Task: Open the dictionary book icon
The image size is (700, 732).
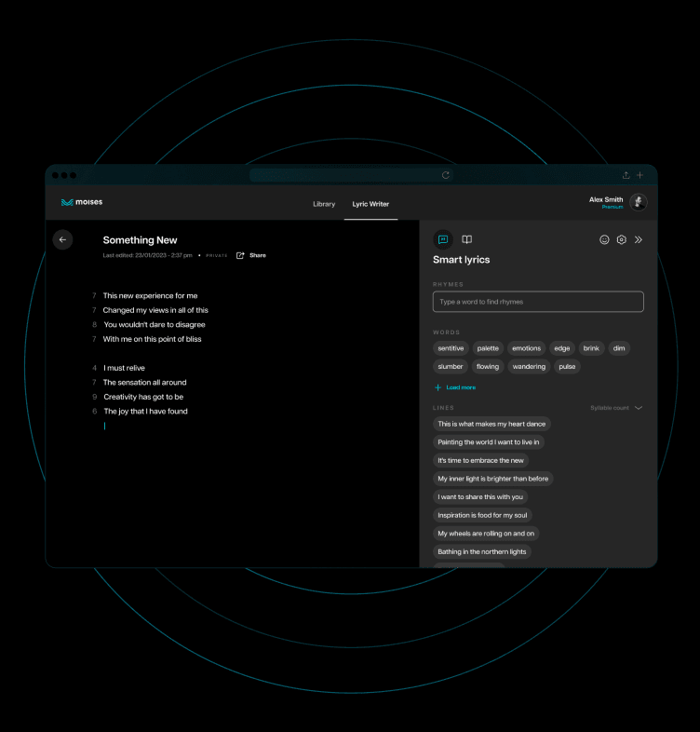Action: coord(467,239)
